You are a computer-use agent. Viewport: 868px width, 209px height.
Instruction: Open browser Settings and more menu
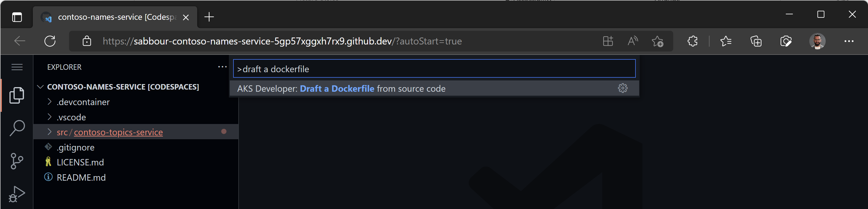coord(849,41)
